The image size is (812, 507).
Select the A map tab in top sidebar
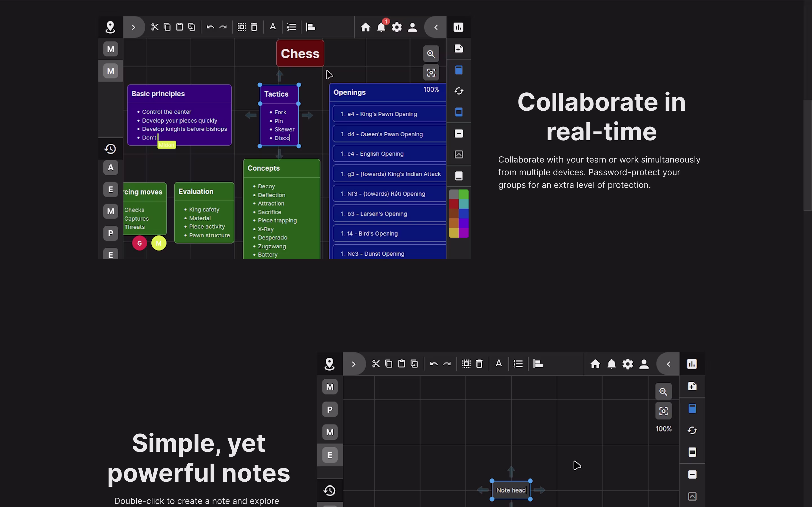[x=111, y=168]
